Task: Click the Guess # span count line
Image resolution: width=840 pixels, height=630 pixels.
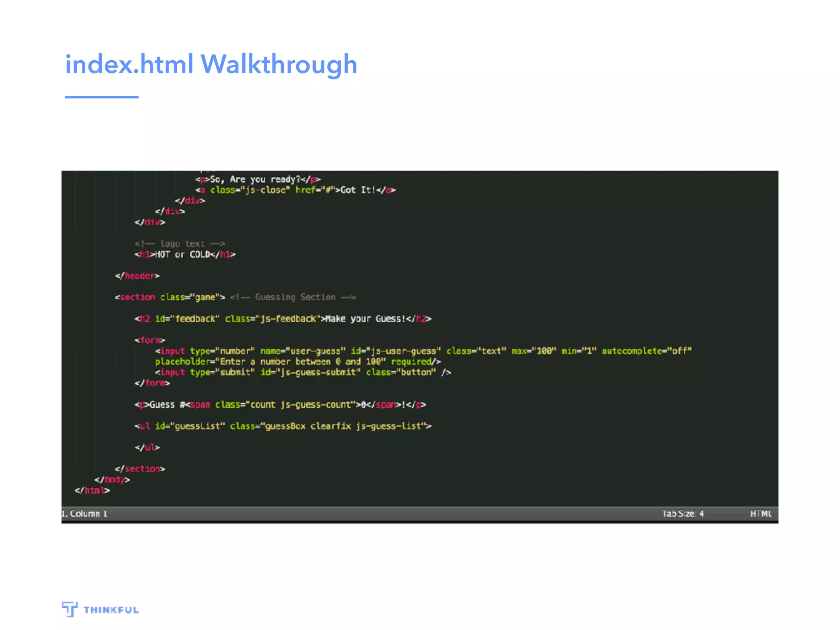Action: tap(280, 404)
